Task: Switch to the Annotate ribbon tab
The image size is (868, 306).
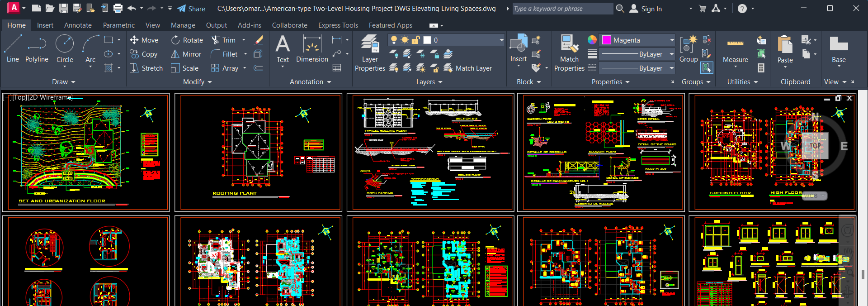Action: [78, 25]
